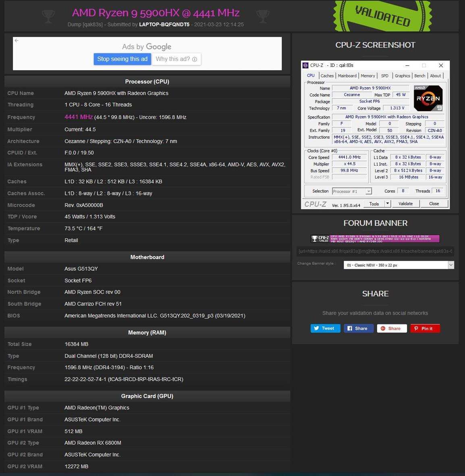The width and height of the screenshot is (465, 476).
Task: Switch to the Graphics tab in CPU-Z
Action: (x=402, y=75)
